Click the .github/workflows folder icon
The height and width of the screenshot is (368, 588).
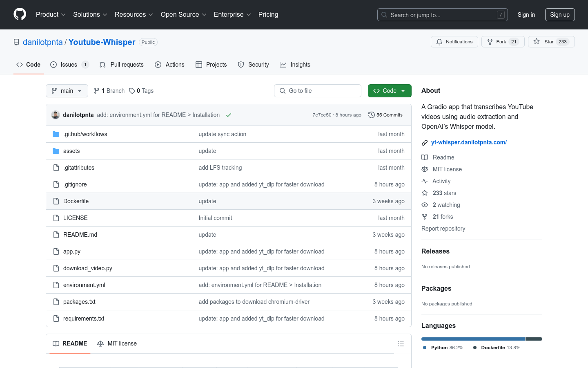56,134
